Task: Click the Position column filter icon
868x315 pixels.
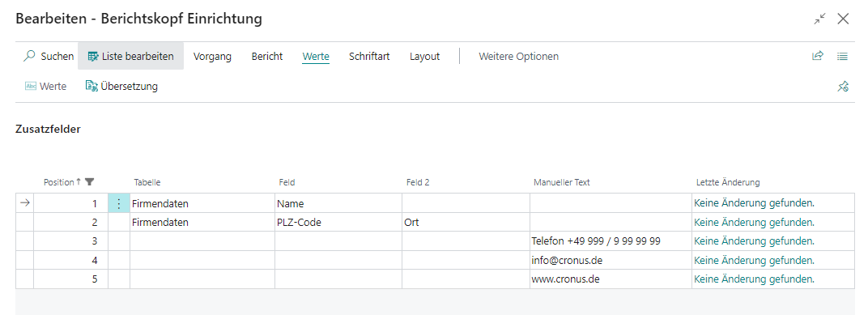Action: tap(90, 182)
